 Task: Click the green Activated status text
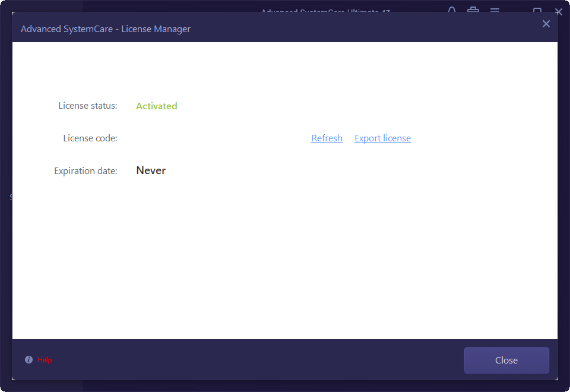(157, 106)
